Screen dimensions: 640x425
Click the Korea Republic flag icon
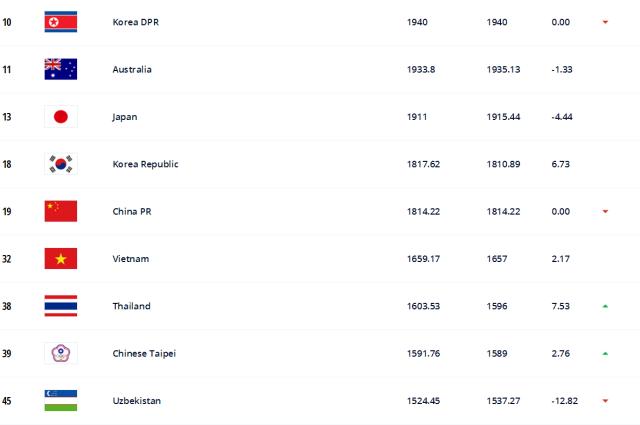[60, 164]
